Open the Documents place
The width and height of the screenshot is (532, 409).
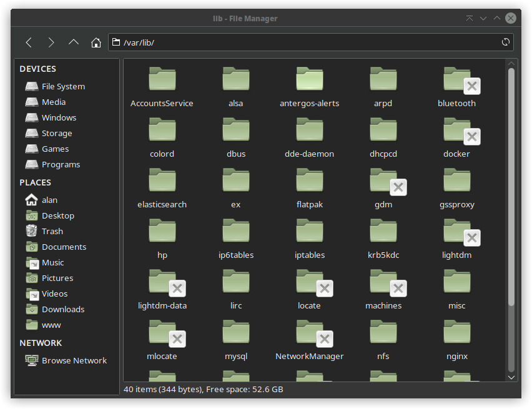(x=64, y=247)
